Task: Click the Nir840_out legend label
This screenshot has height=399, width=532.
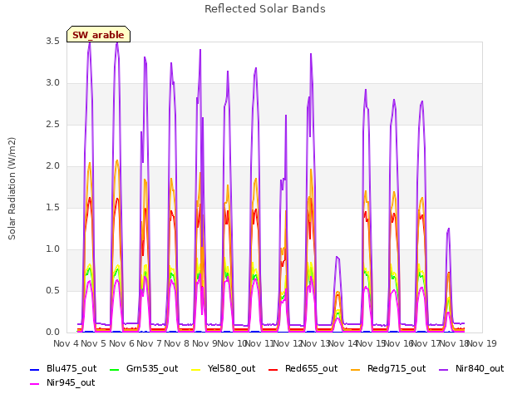Action: click(x=480, y=369)
